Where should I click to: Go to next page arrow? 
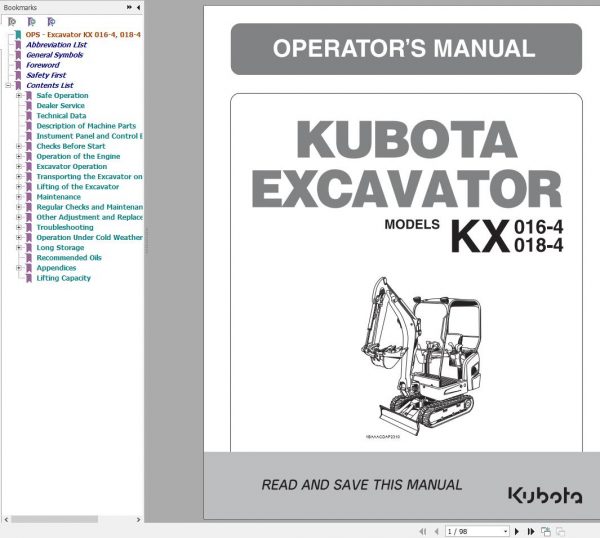(x=517, y=531)
